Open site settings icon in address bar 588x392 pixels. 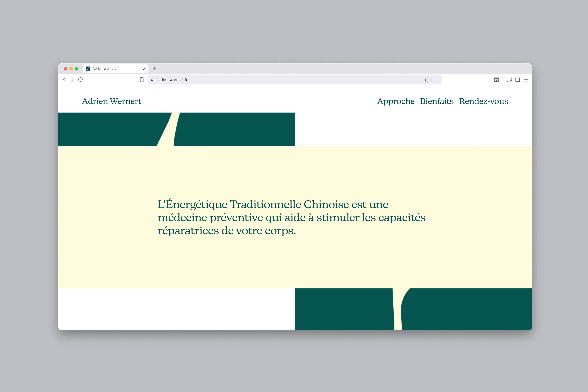click(x=152, y=80)
